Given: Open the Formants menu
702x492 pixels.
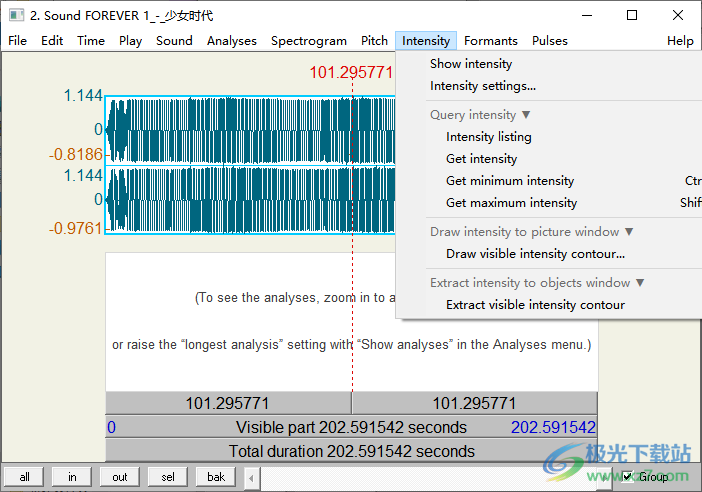Looking at the screenshot, I should click(x=491, y=41).
